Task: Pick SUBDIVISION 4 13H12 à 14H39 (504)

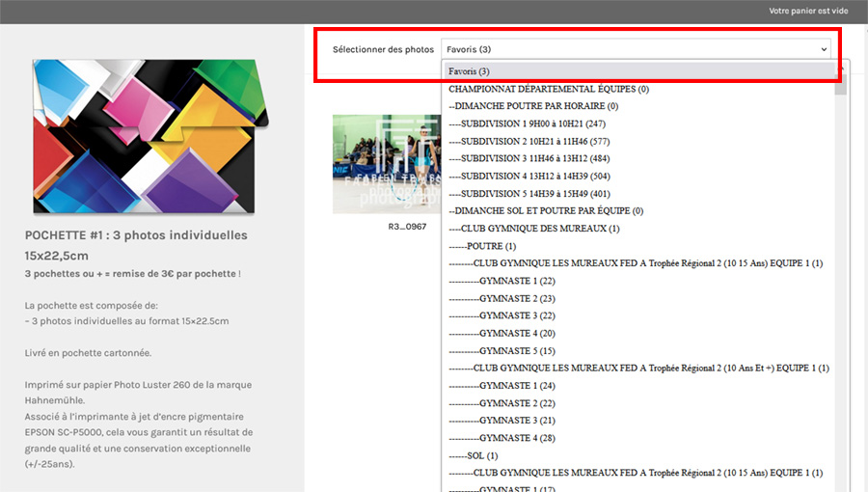Action: click(529, 176)
